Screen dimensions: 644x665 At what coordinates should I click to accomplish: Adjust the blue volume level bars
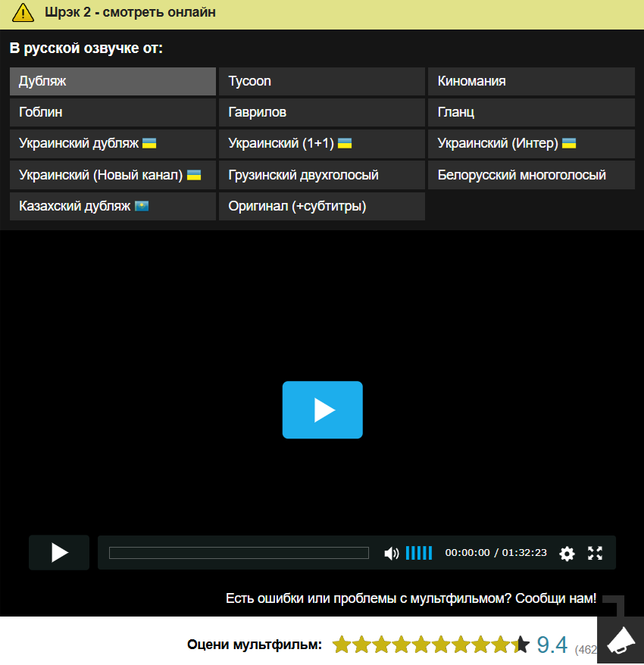tap(419, 553)
